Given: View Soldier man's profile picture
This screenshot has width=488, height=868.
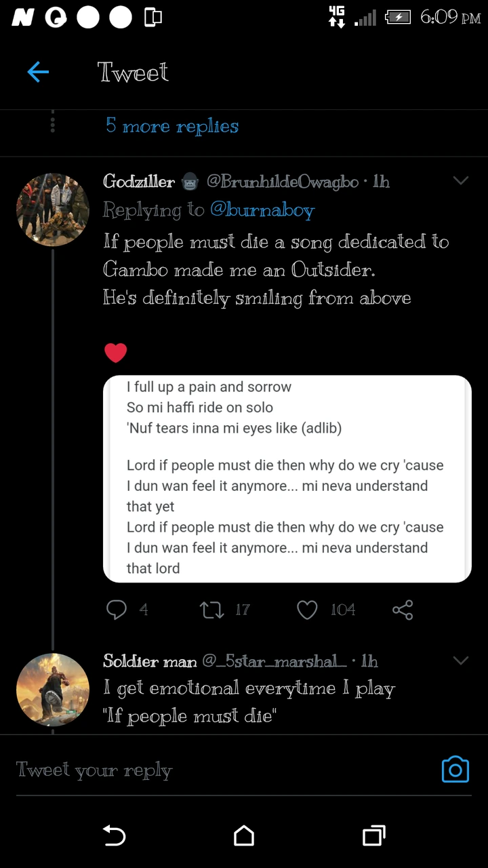Looking at the screenshot, I should 53,690.
